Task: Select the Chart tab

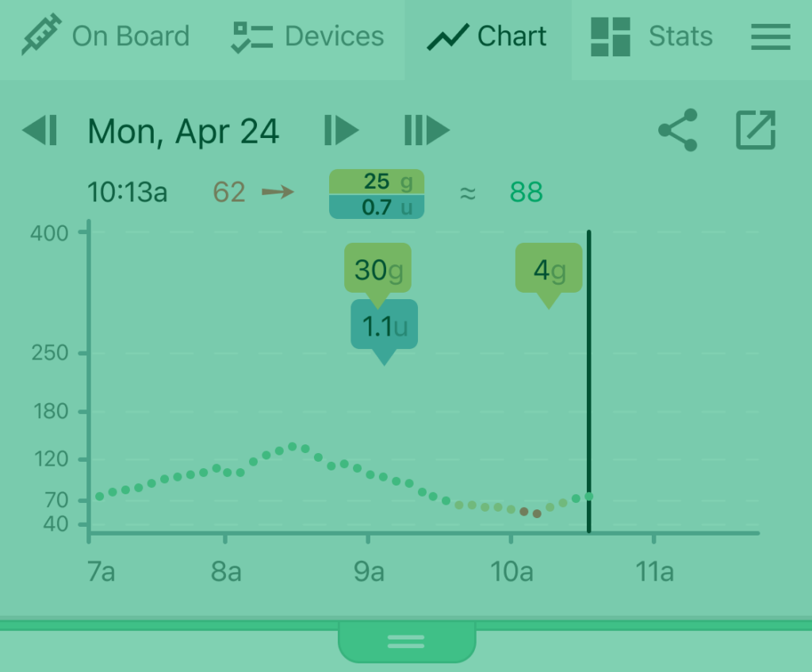Action: click(488, 36)
